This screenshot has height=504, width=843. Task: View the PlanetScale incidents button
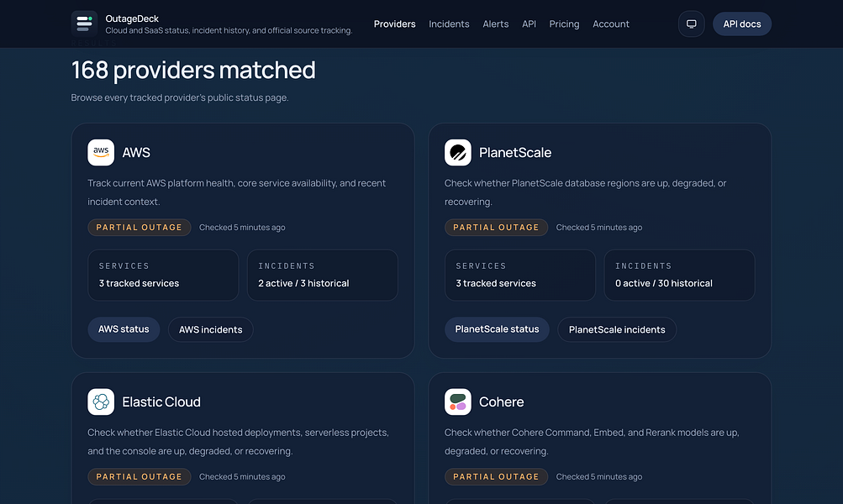[617, 329]
